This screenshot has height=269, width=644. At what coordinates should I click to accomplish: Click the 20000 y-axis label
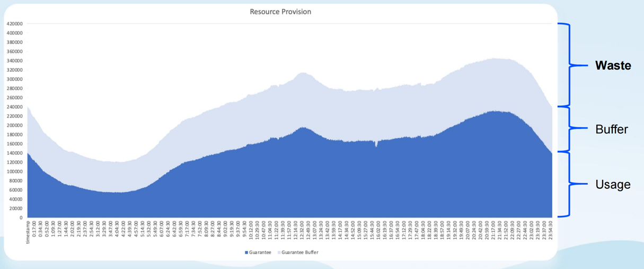point(15,209)
